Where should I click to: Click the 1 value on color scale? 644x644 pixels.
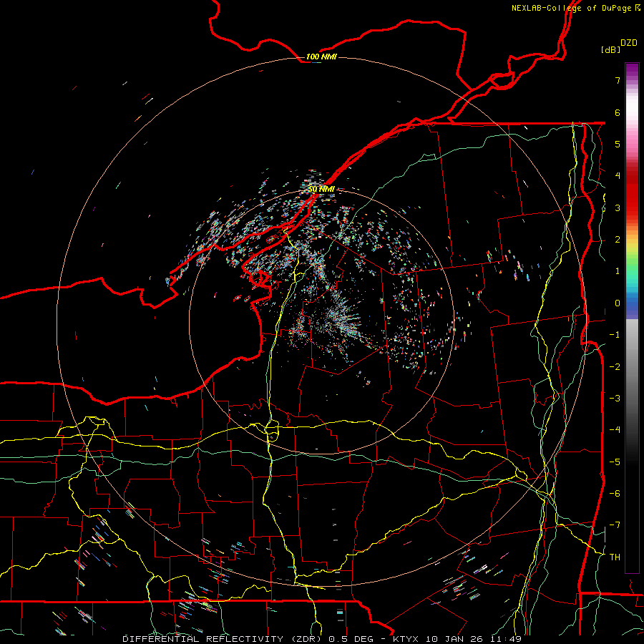coord(618,271)
